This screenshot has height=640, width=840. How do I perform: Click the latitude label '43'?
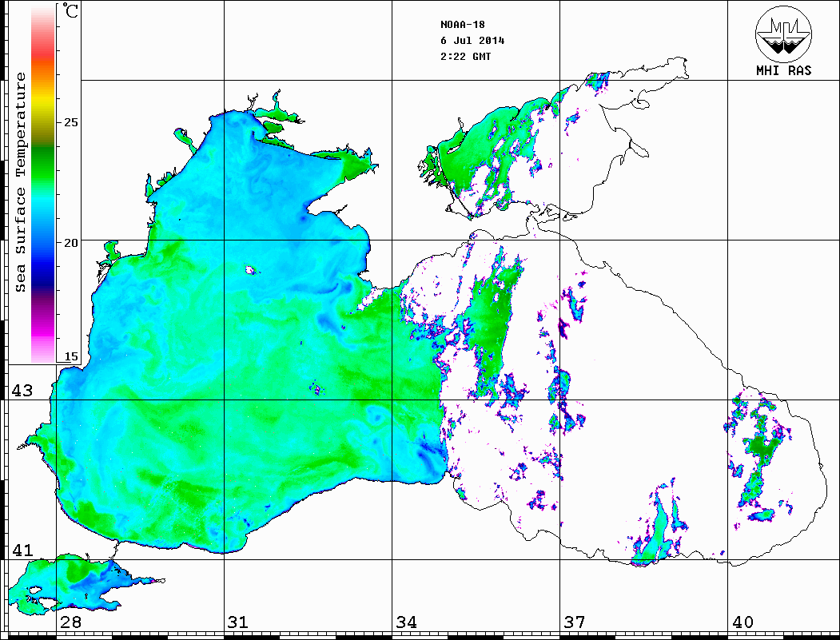tap(22, 391)
